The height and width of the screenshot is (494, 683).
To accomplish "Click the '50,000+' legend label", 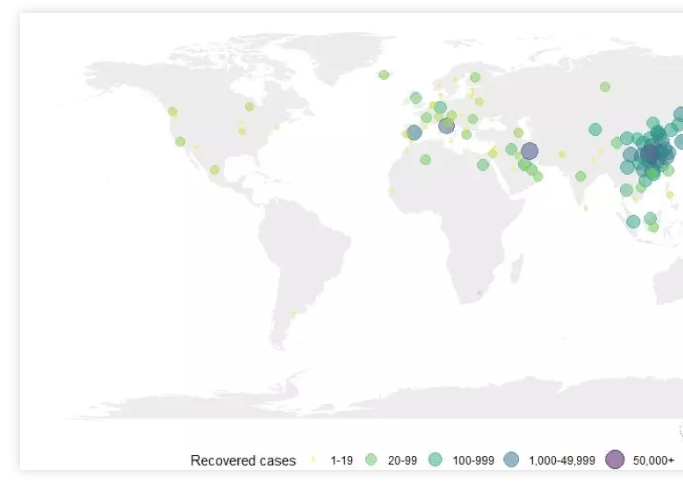I will tap(653, 460).
